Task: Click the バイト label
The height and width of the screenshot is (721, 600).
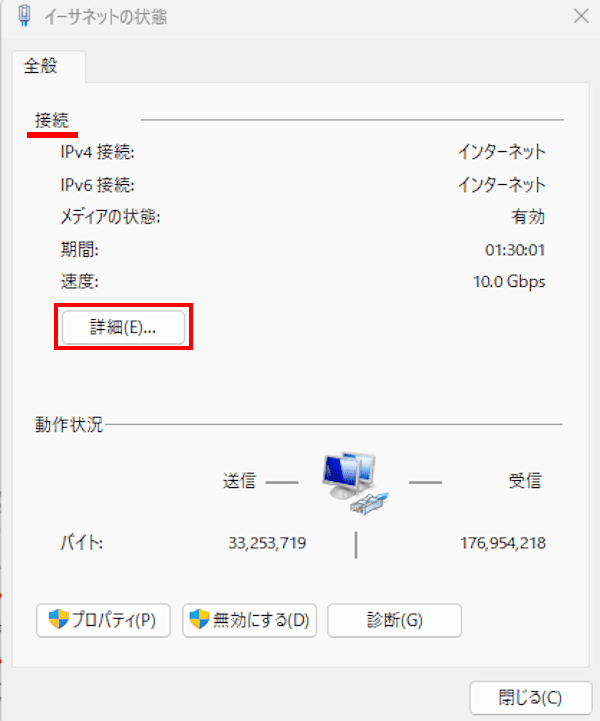Action: [82, 543]
